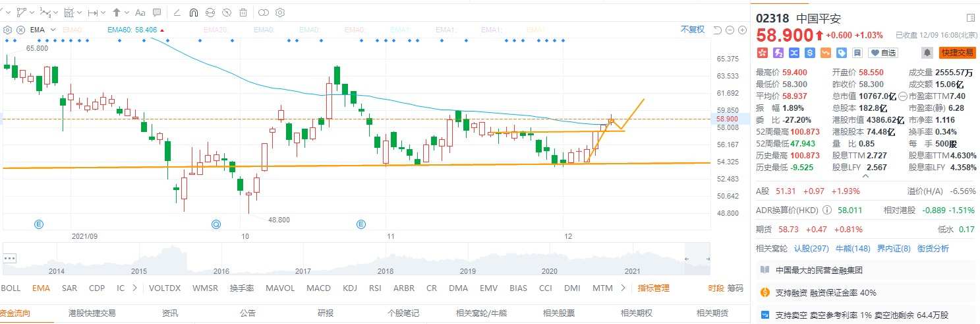The width and height of the screenshot is (980, 324).
Task: Select the RSI sub-indicator
Action: (x=375, y=288)
